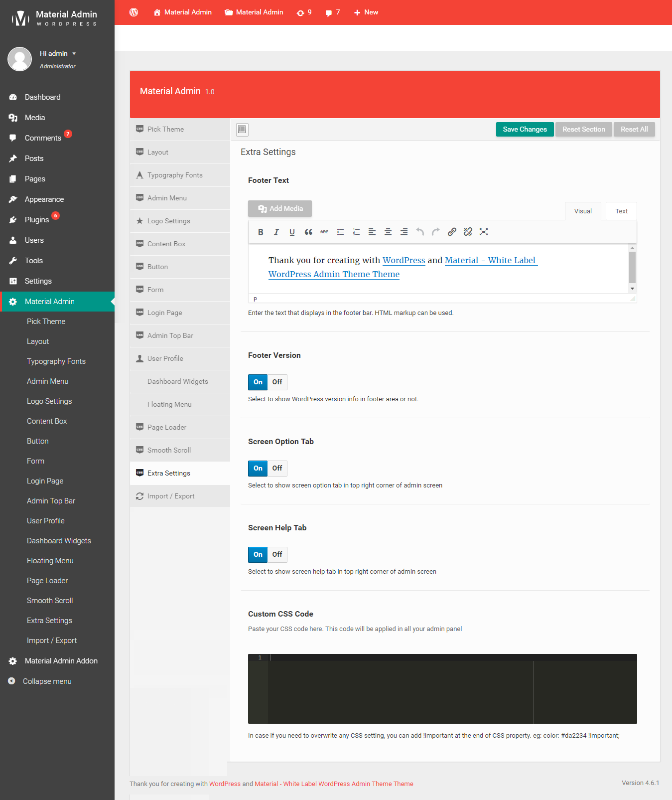Image resolution: width=672 pixels, height=800 pixels.
Task: Open updates indicator showing 9
Action: [x=304, y=12]
